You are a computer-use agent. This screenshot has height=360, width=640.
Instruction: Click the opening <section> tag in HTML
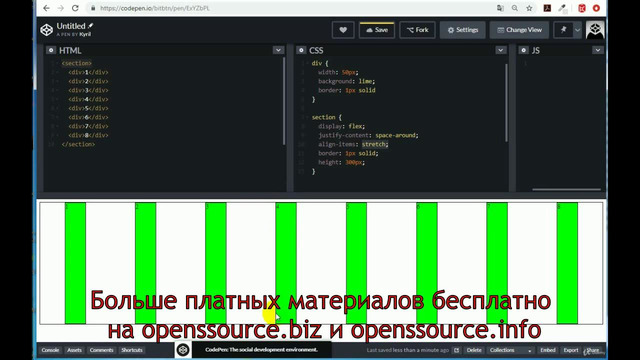pos(77,63)
